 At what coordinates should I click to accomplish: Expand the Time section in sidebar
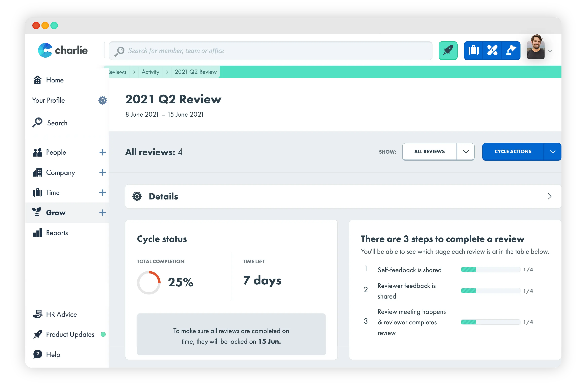(x=102, y=192)
